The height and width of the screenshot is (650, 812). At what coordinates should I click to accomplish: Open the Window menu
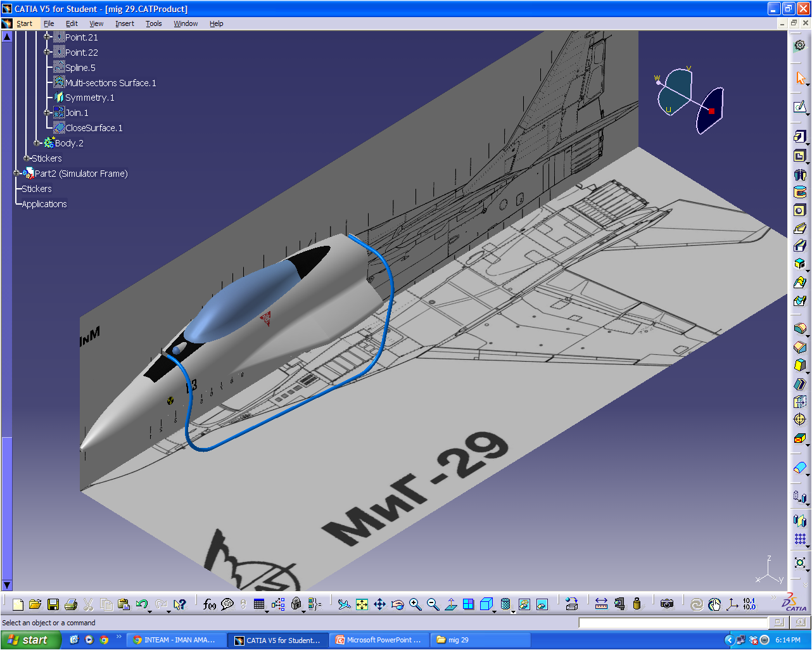[186, 23]
